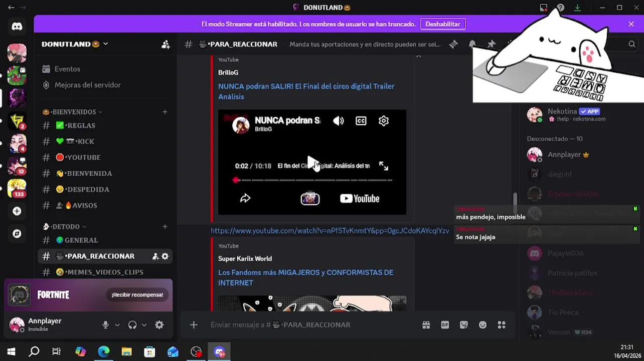Image resolution: width=644 pixels, height=361 pixels.
Task: Open settings gear on PARA_REACCIONAR channel
Action: [x=165, y=256]
